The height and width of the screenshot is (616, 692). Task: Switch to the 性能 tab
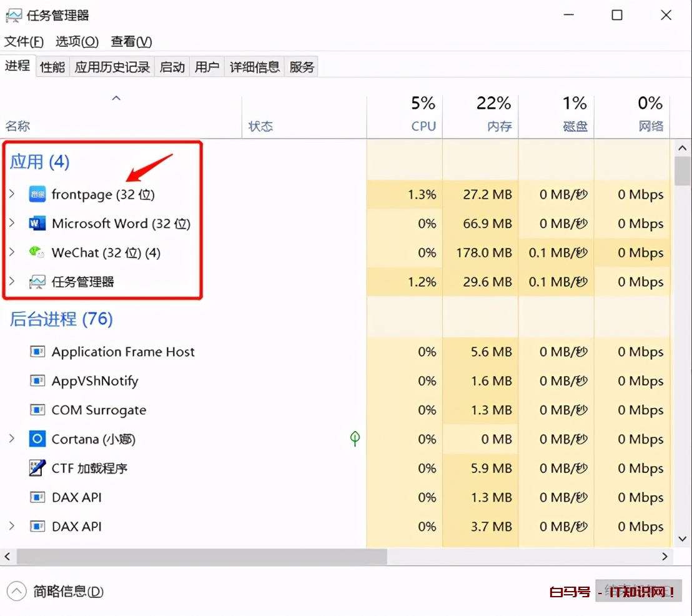click(52, 66)
